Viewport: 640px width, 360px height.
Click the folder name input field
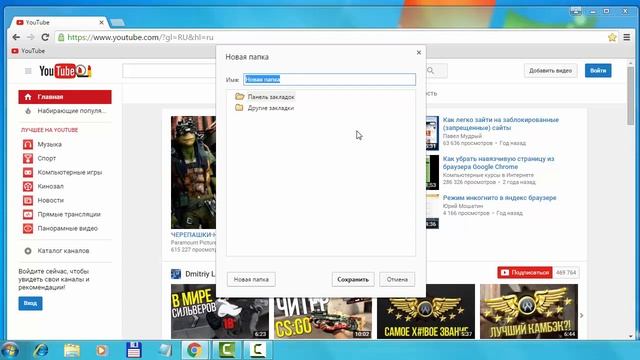click(329, 79)
